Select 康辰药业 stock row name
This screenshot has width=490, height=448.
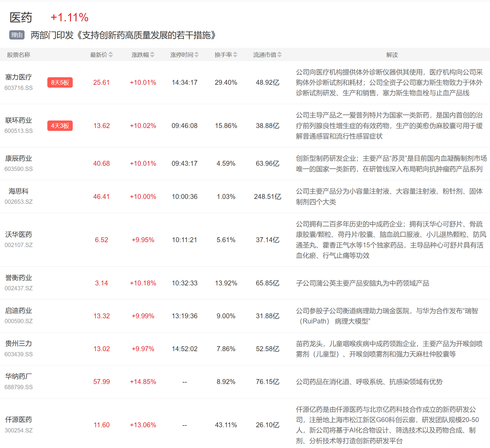18,159
